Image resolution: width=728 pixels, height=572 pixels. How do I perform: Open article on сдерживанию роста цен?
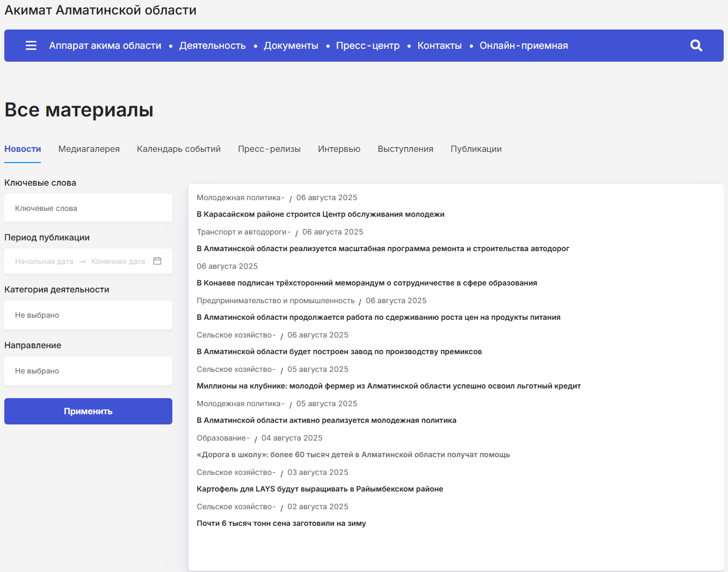click(x=378, y=317)
